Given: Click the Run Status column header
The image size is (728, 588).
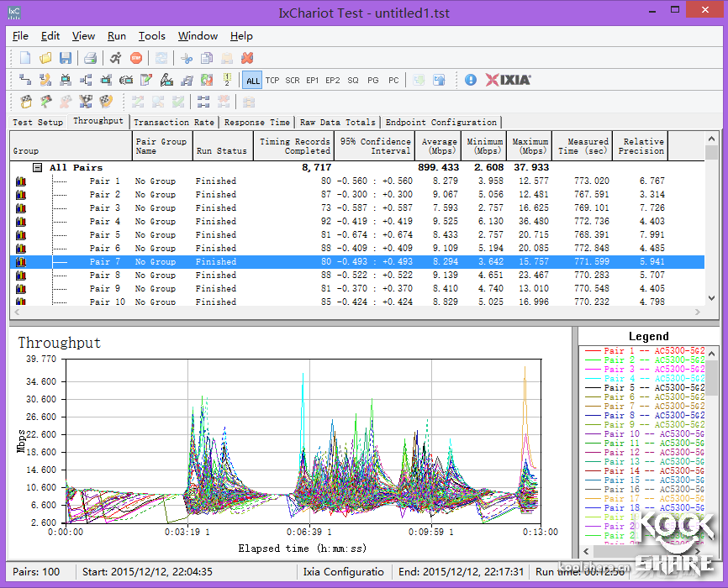Looking at the screenshot, I should [221, 150].
